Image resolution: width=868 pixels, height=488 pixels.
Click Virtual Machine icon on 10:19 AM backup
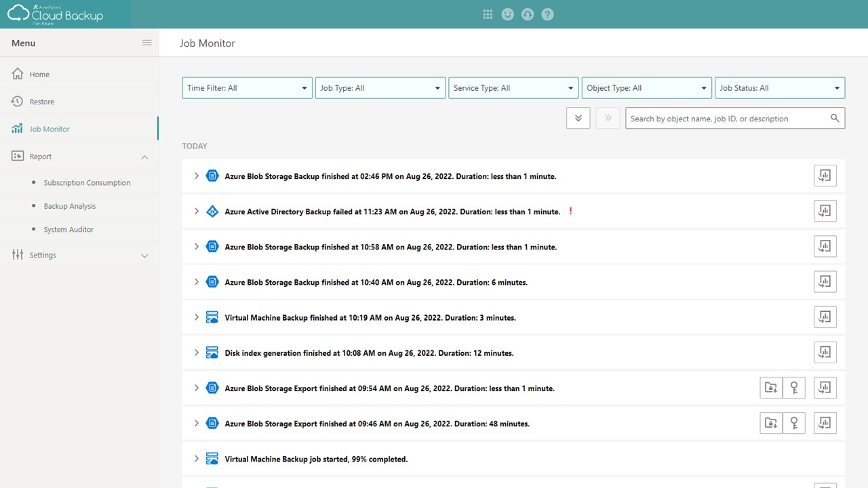click(212, 317)
